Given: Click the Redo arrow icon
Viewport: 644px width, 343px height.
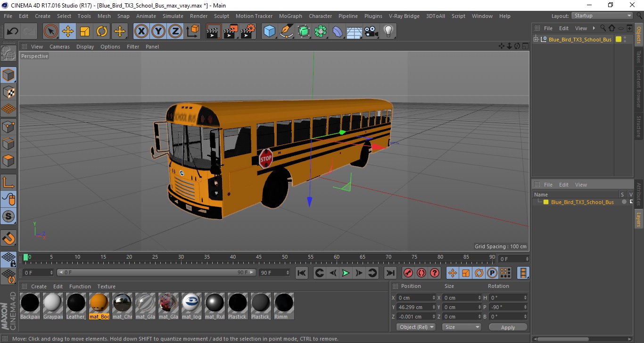Looking at the screenshot, I should coord(30,32).
